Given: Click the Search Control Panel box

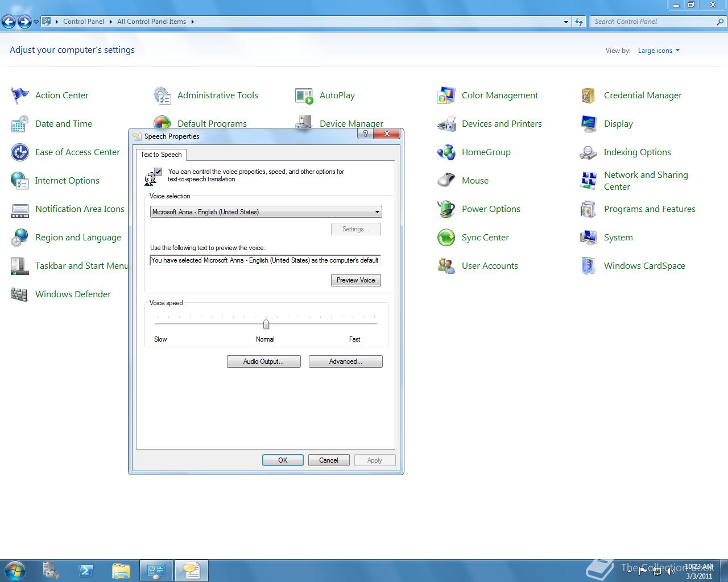Looking at the screenshot, I should [x=653, y=22].
